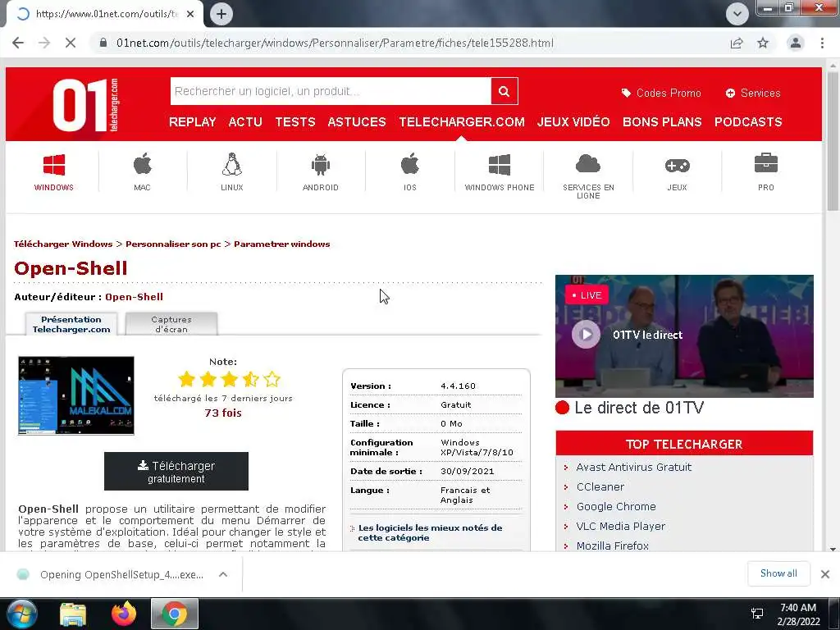Open Mozilla Firefox top download link
840x630 pixels.
point(612,546)
